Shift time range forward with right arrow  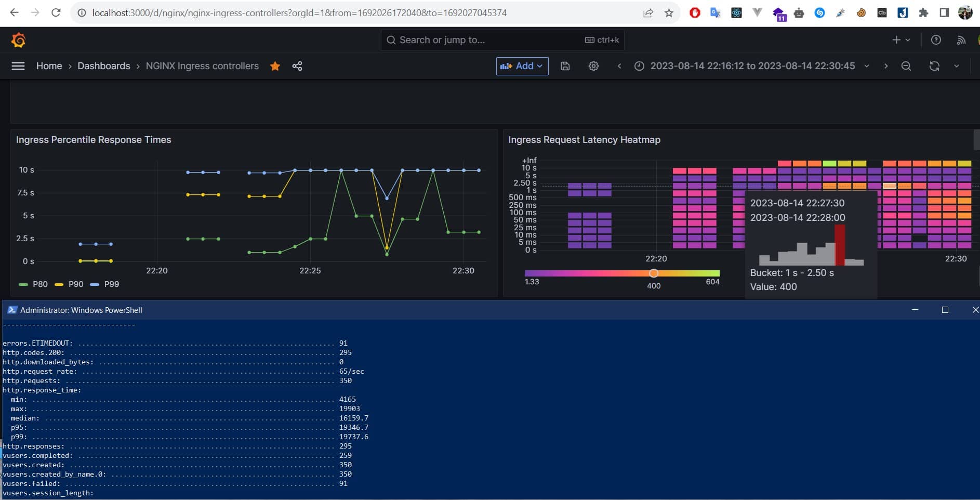click(886, 66)
